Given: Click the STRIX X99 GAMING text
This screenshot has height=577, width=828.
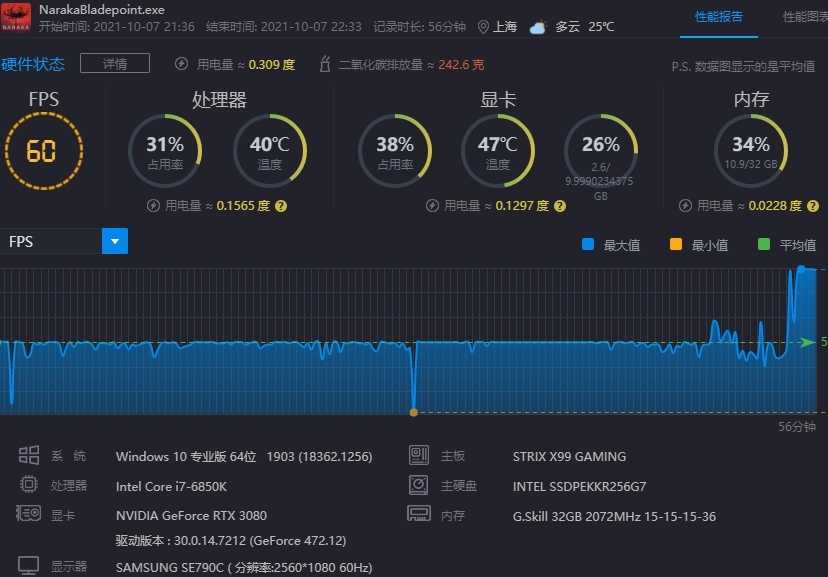Looking at the screenshot, I should click(569, 457).
